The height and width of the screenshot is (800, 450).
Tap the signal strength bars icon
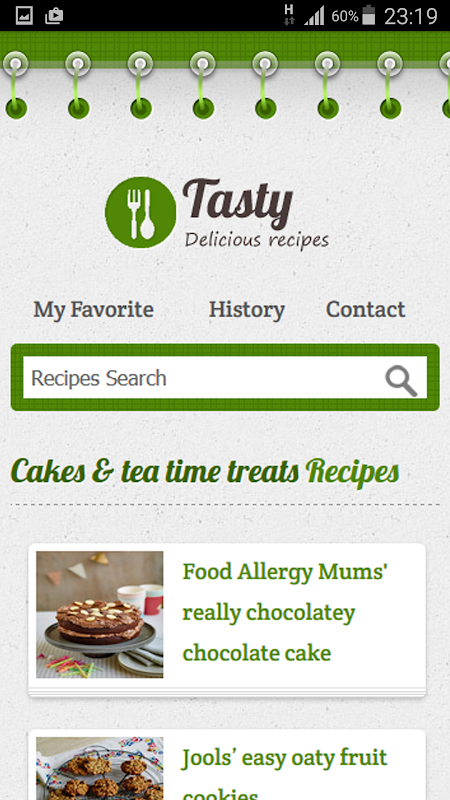coord(314,16)
